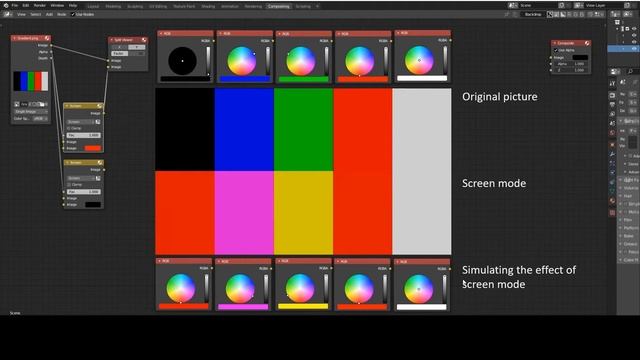Adjust value slider of top blue RGB node
The height and width of the screenshot is (360, 640).
coord(268,60)
